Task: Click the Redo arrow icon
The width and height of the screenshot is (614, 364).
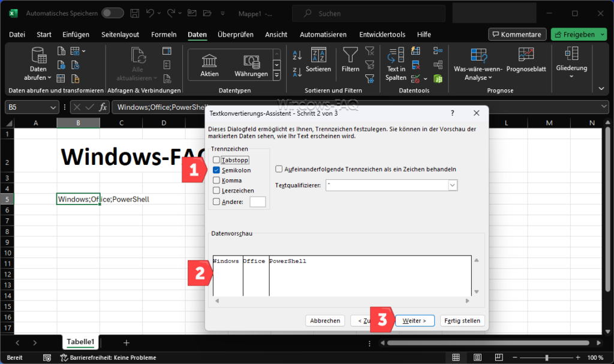Action: (171, 13)
